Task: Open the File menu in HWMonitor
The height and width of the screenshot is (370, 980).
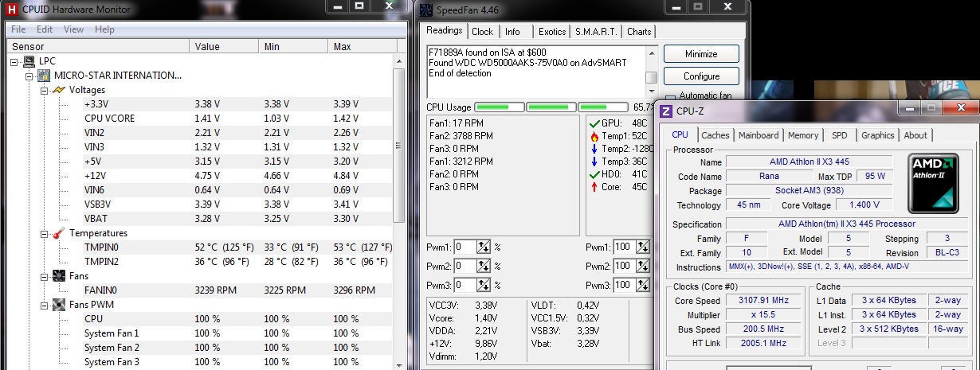Action: click(18, 29)
